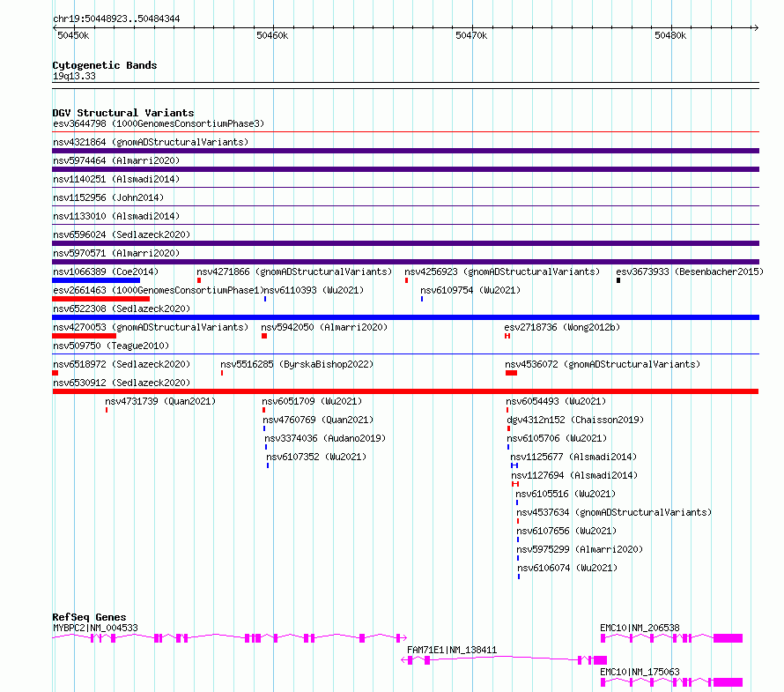Click the red nsv4536072 gnomAD marker
Viewport: 784px width, 692px height.
click(x=511, y=373)
